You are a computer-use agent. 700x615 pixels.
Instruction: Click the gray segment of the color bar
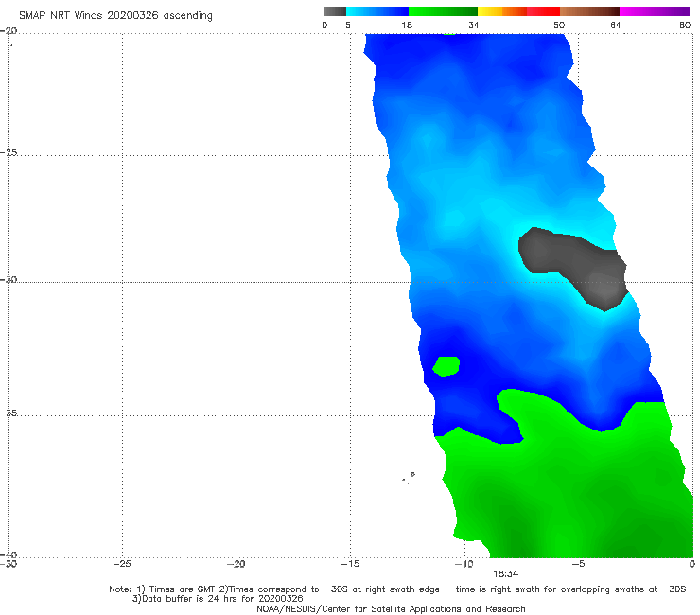click(335, 11)
